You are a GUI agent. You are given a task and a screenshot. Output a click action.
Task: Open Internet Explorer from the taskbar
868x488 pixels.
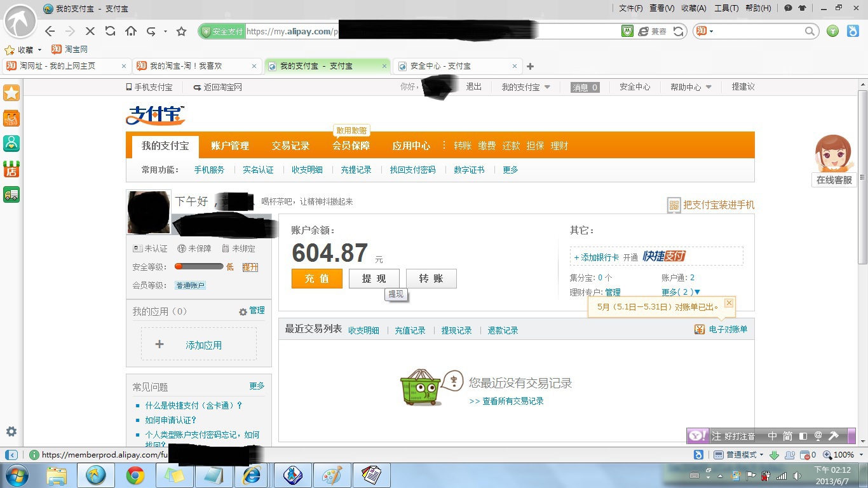click(x=252, y=475)
